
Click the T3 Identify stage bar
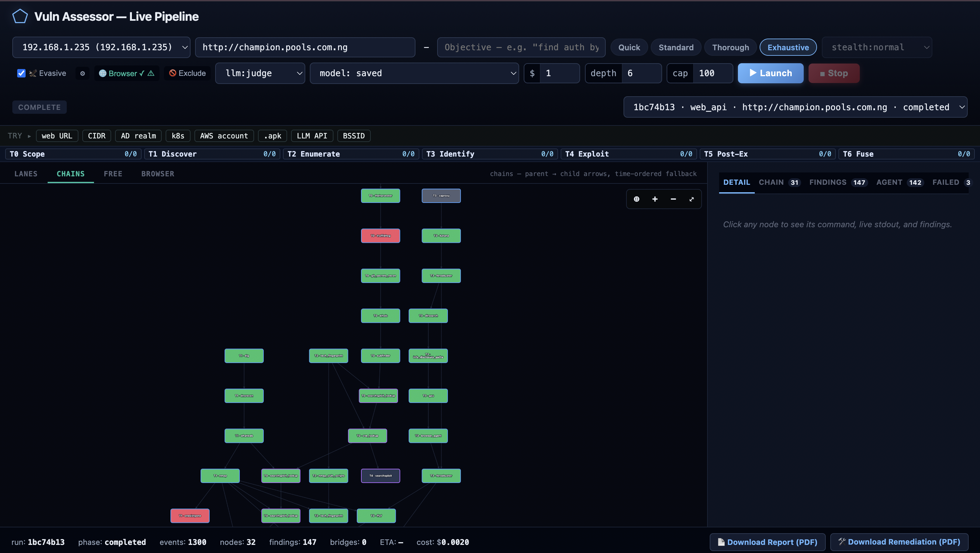(x=490, y=154)
